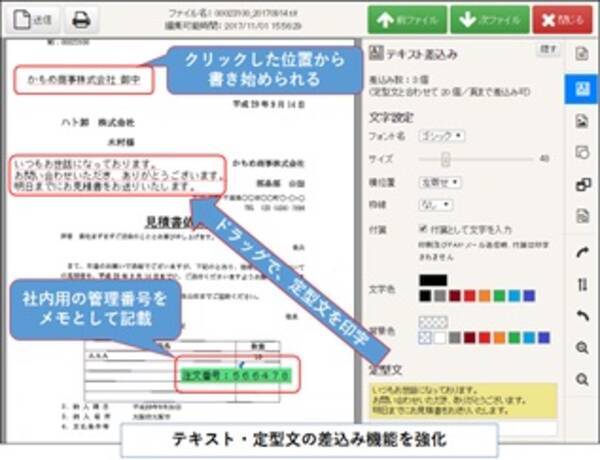Pick dark blue text color swatch
The width and height of the screenshot is (600, 460).
[x=529, y=296]
